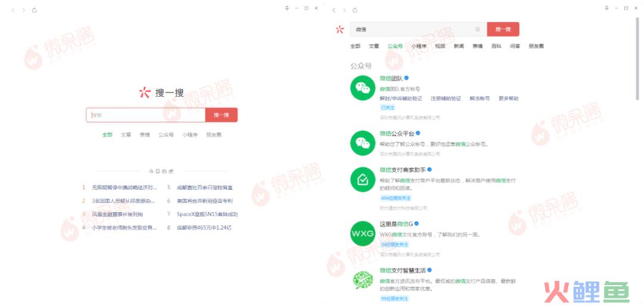Screen dimensions: 644x306
Task: Open hot topic 2 about 3名回国人员
Action: (123, 201)
